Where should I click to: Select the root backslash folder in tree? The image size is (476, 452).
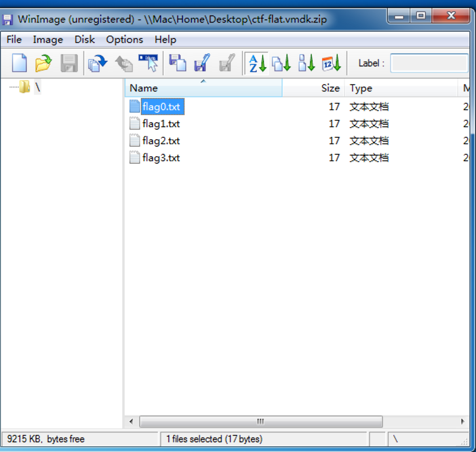click(x=38, y=87)
